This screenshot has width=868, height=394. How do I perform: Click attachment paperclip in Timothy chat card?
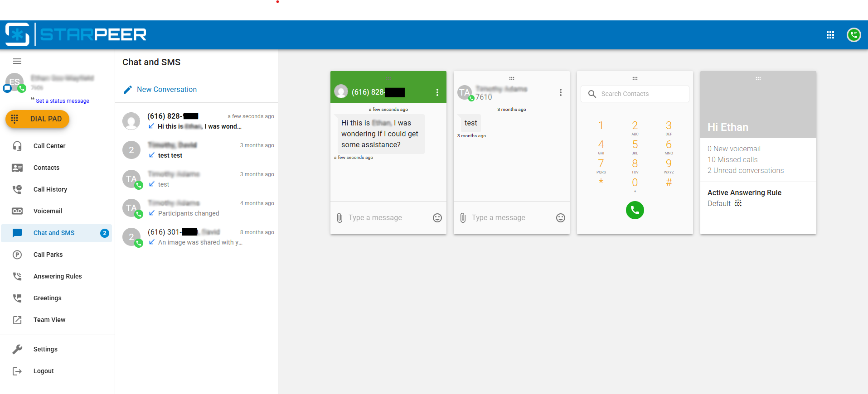463,218
